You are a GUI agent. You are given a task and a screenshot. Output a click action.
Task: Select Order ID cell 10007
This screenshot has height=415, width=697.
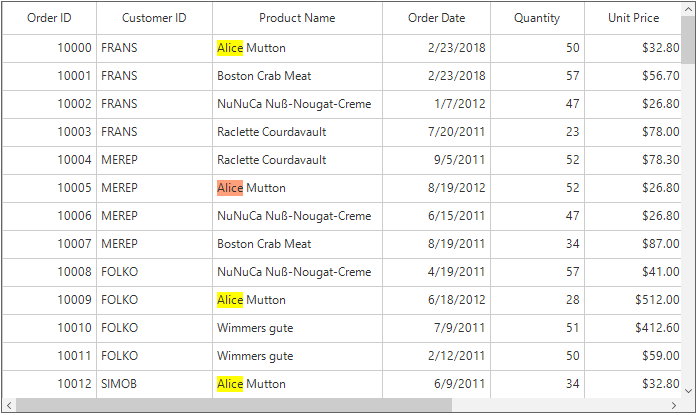coord(49,244)
